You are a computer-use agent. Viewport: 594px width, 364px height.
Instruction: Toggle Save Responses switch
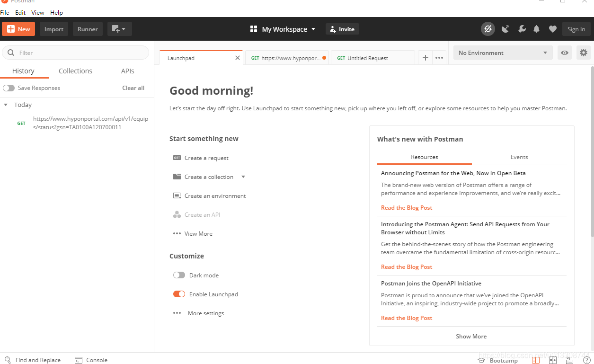[9, 88]
